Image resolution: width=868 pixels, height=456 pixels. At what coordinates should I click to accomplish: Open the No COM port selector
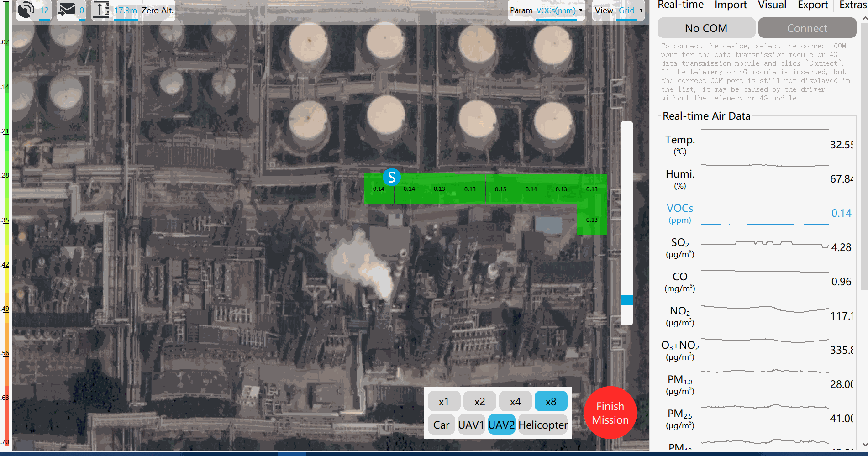pos(706,28)
